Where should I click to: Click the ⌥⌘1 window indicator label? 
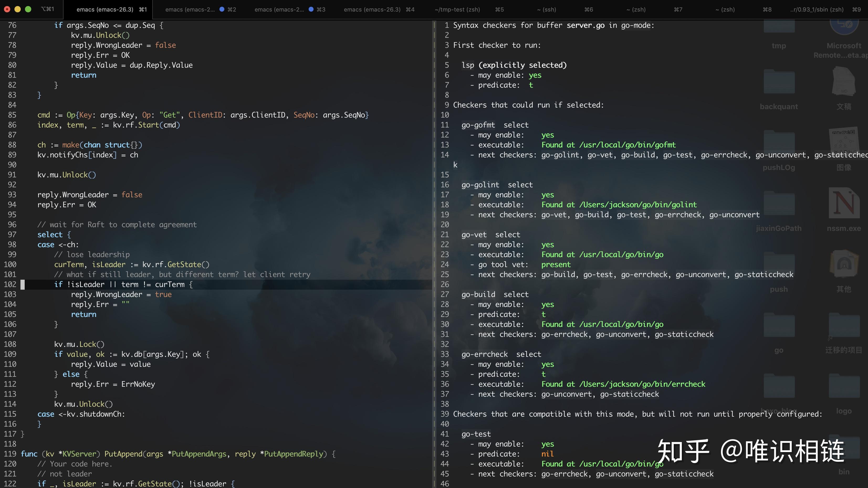[x=48, y=9]
